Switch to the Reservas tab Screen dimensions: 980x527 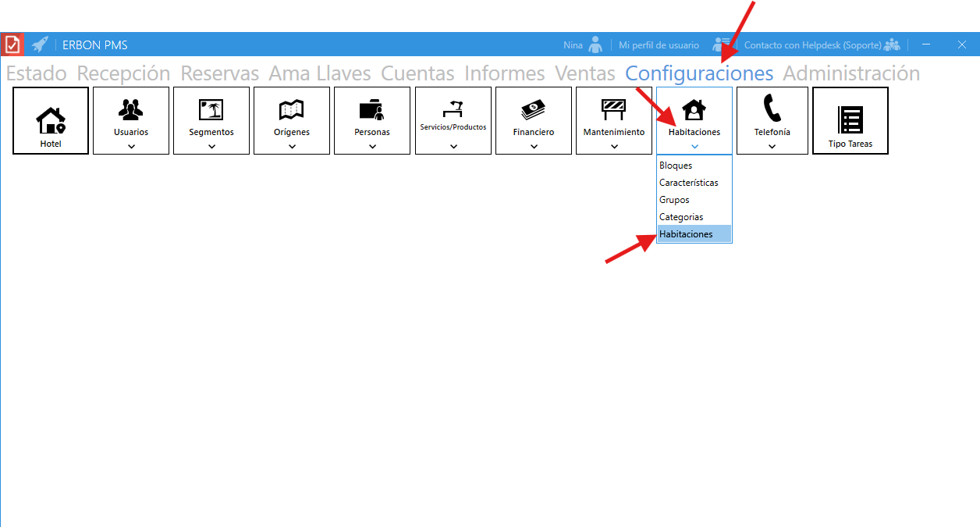(219, 73)
